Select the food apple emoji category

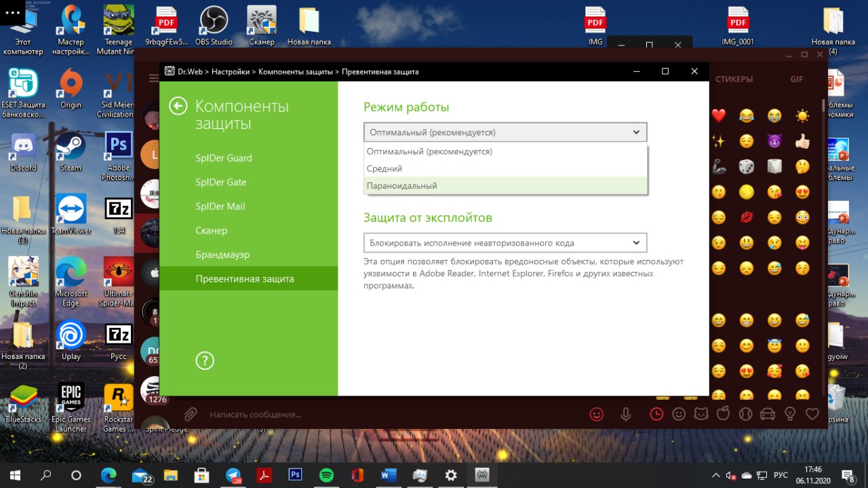click(x=723, y=413)
